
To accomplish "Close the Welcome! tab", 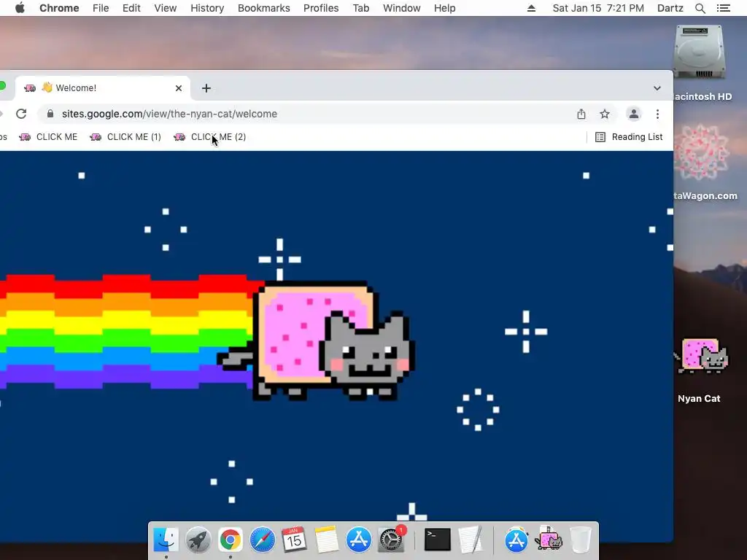I will (179, 88).
